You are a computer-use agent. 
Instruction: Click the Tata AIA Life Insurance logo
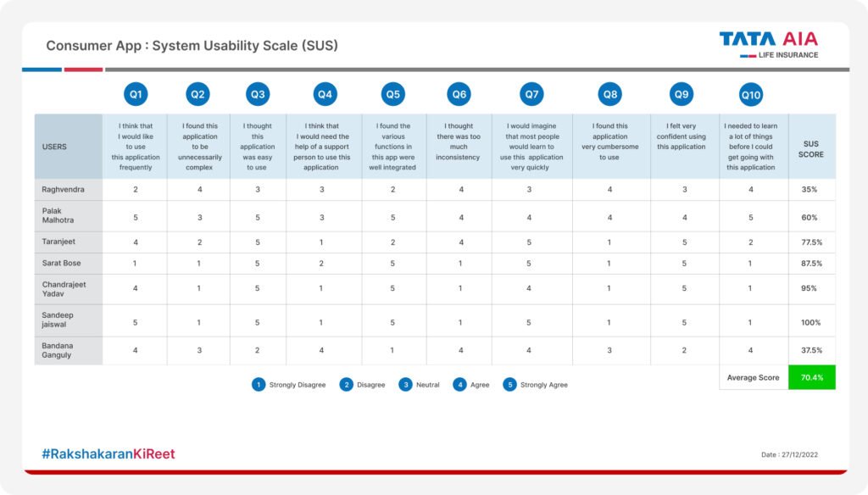click(x=769, y=44)
